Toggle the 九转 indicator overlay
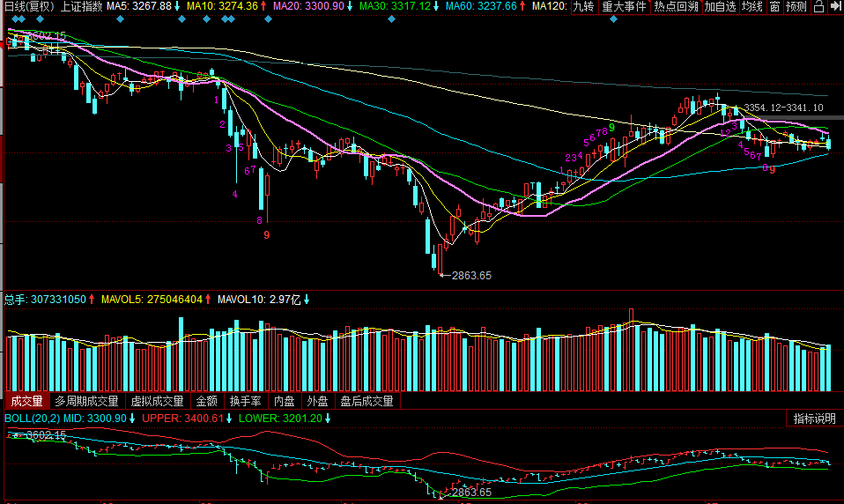 point(583,7)
